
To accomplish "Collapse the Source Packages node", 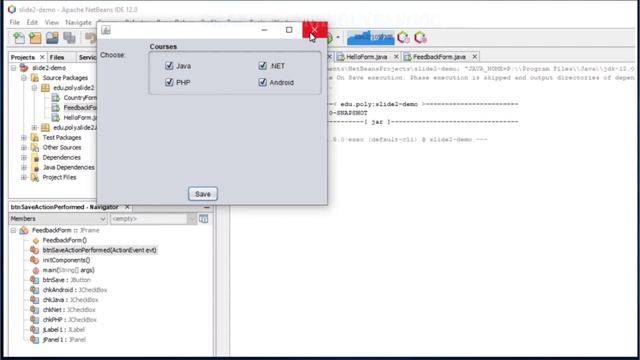I will (24, 78).
